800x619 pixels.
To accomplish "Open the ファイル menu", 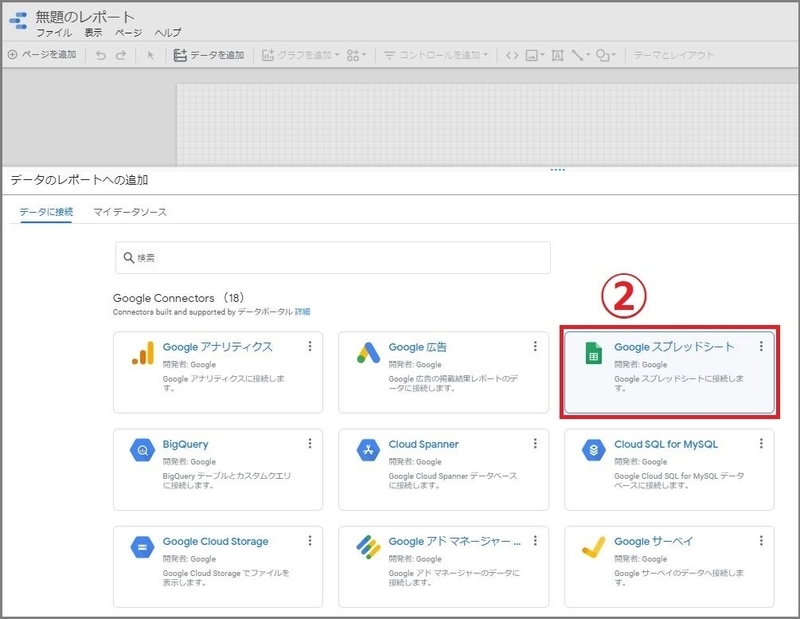I will tap(54, 33).
